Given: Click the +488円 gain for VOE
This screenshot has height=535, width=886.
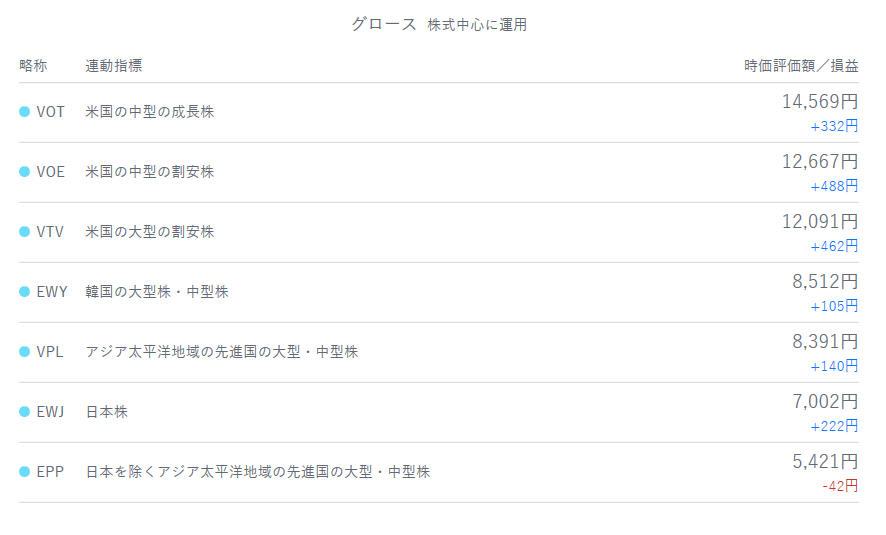Looking at the screenshot, I should [834, 186].
